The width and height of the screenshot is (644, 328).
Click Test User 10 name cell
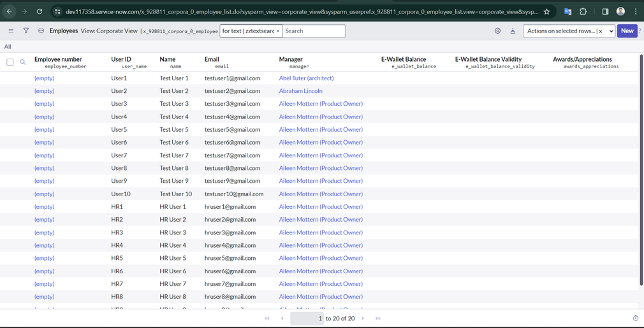[x=176, y=194]
